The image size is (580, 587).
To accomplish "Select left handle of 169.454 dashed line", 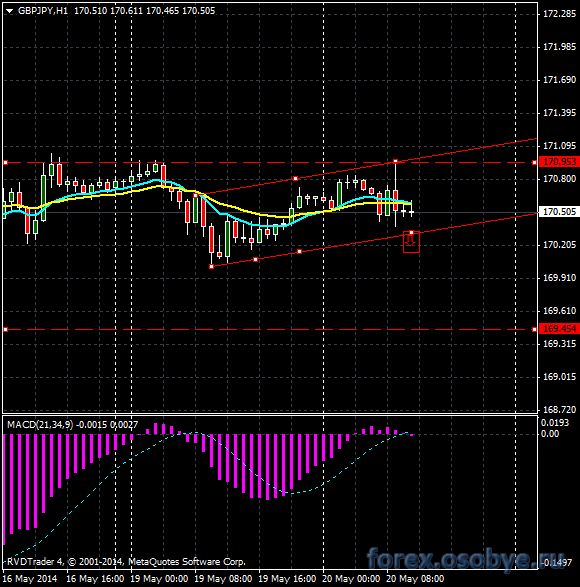I will (5, 329).
